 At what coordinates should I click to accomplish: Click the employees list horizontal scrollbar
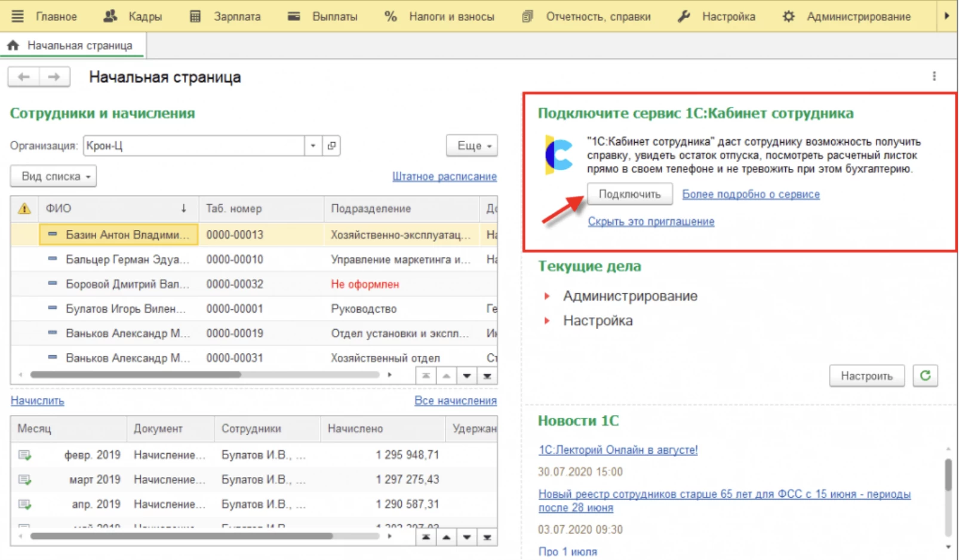[136, 375]
